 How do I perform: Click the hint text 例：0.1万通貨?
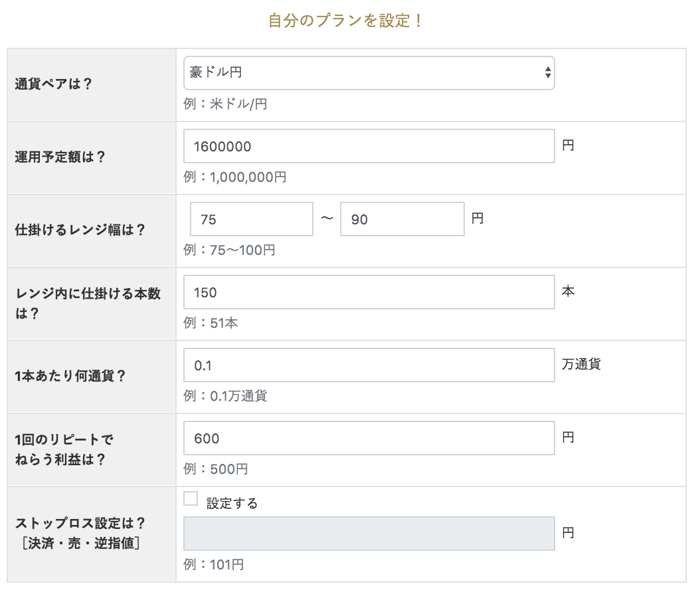[225, 396]
